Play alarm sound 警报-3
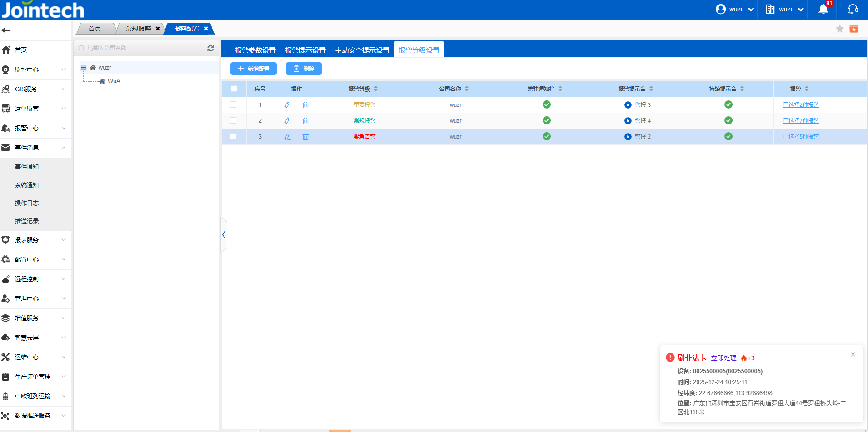This screenshot has height=432, width=868. tap(628, 105)
